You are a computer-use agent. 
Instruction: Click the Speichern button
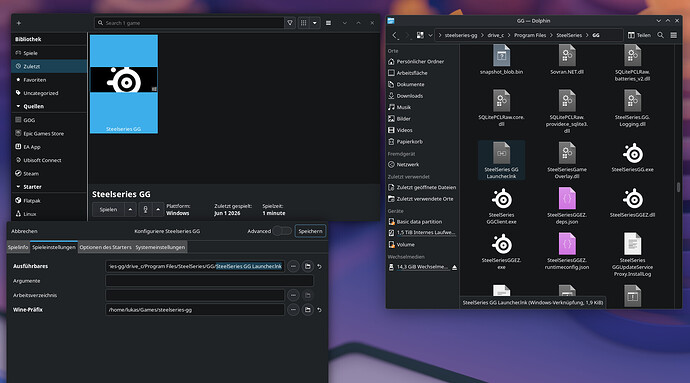[310, 231]
